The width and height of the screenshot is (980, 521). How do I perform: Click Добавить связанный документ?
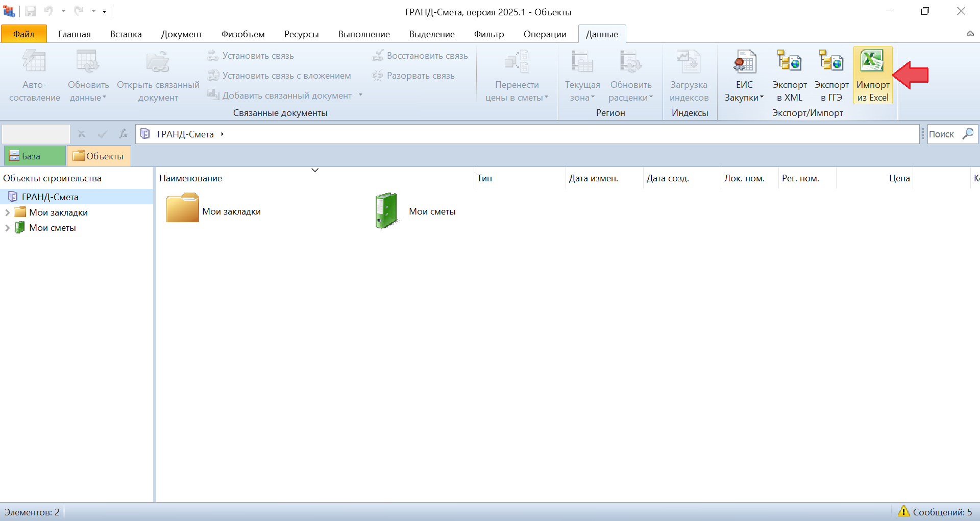(x=279, y=96)
